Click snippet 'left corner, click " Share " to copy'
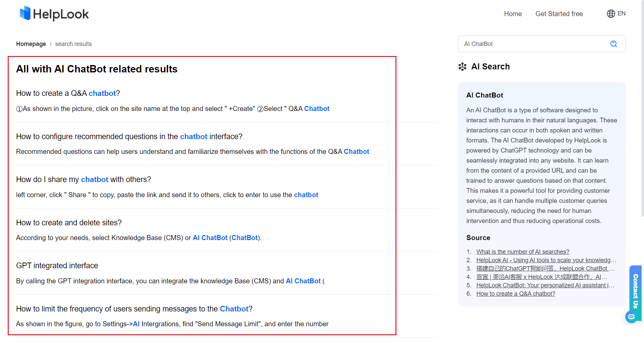This screenshot has width=644, height=343. click(167, 195)
